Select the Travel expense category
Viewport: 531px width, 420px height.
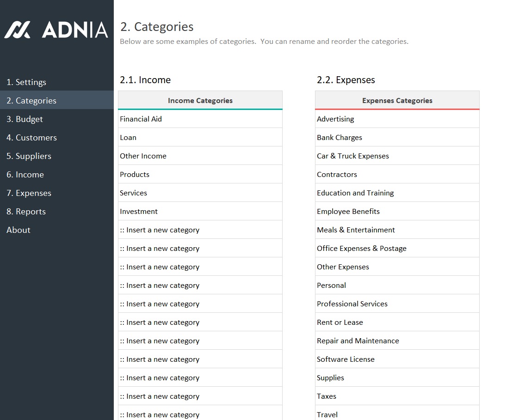(397, 413)
